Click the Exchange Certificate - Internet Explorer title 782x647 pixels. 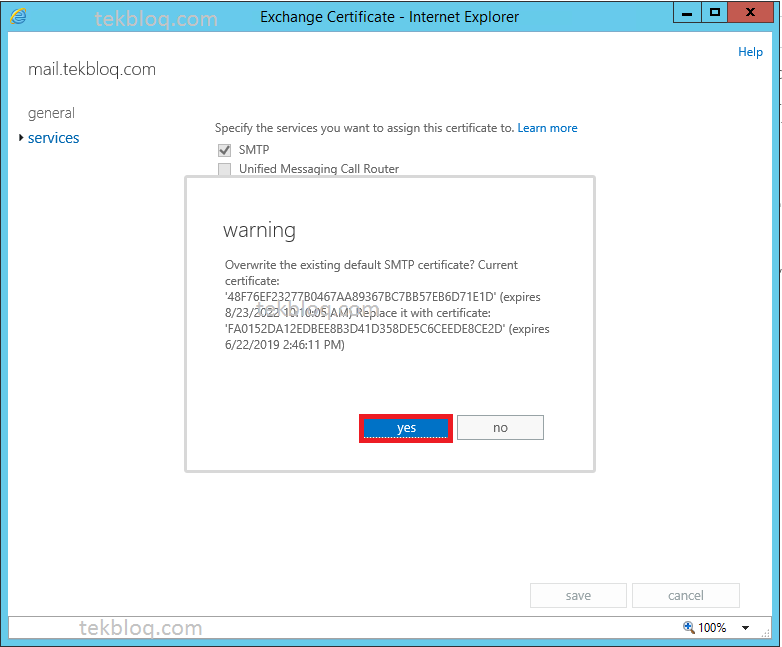tap(390, 17)
